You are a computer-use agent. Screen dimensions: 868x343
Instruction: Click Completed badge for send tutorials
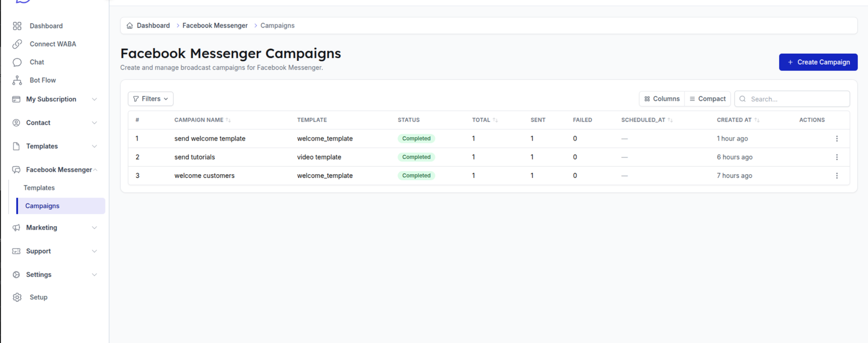[x=416, y=157]
